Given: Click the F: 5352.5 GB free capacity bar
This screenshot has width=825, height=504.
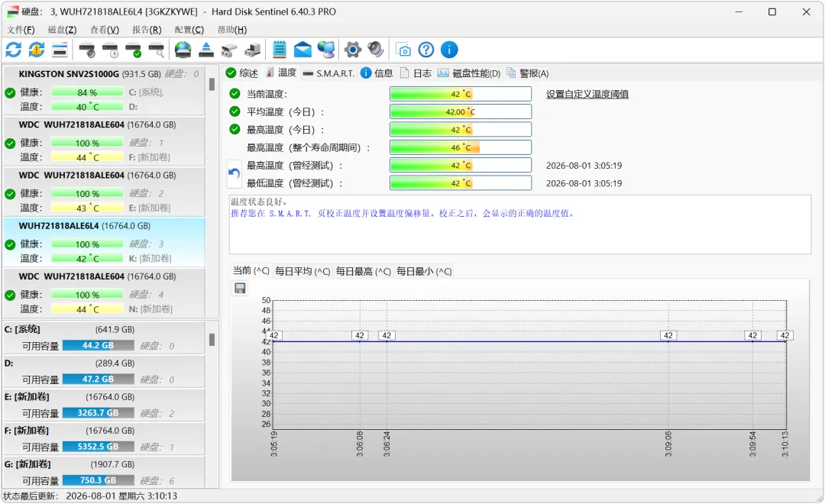Looking at the screenshot, I should click(98, 447).
